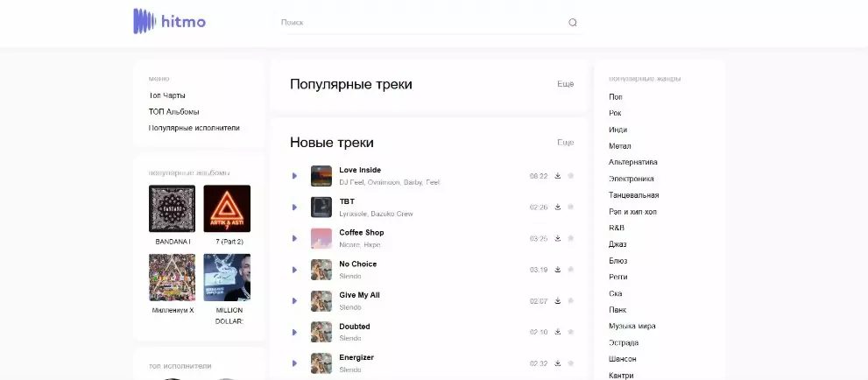The image size is (868, 380).
Task: Play the Give My All track
Action: 294,301
